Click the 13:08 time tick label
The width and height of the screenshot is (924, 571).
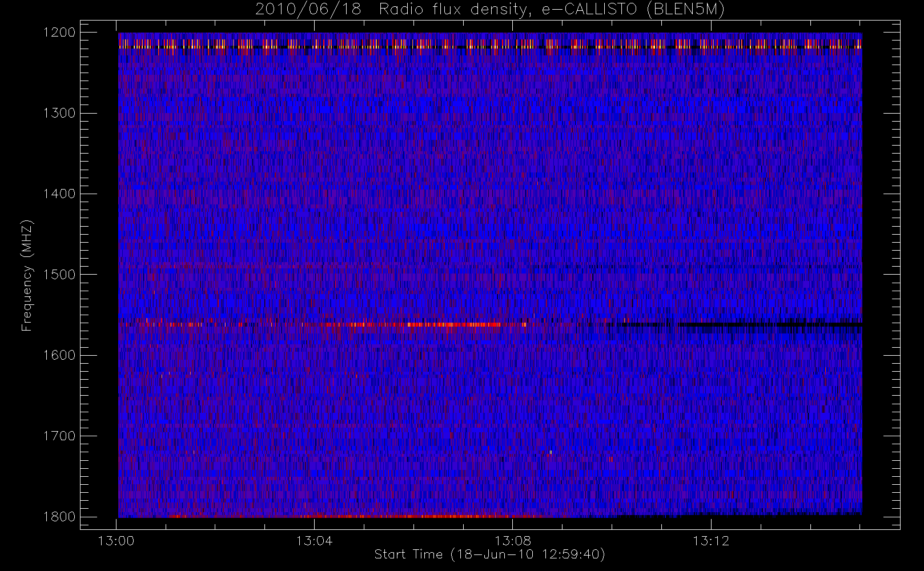[513, 541]
